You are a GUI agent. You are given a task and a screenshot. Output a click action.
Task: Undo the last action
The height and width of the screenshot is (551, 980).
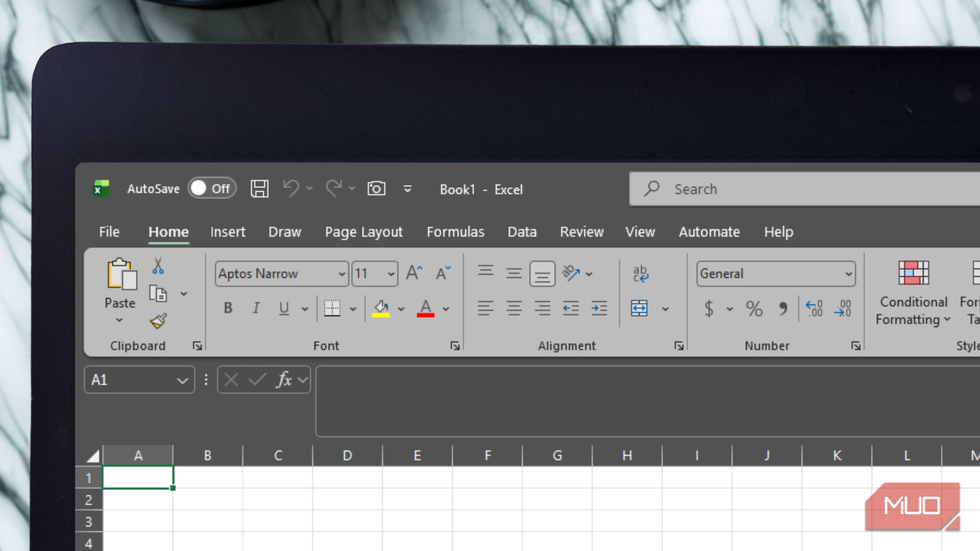click(291, 189)
